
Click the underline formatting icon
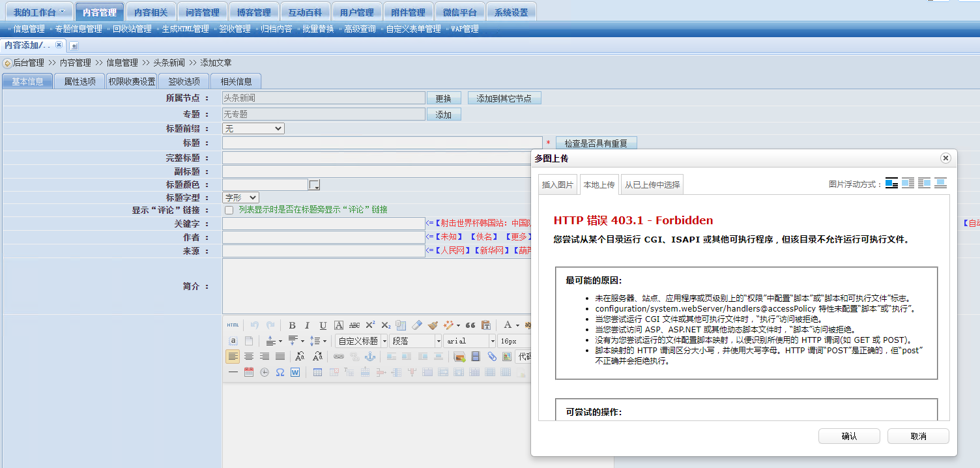(x=323, y=325)
